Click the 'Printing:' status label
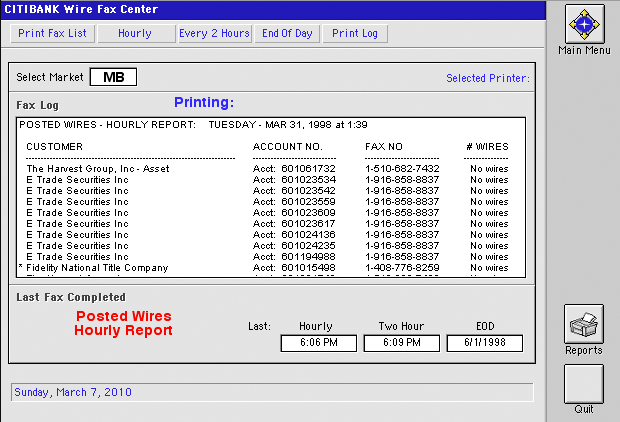Screen dimensions: 620x422 coord(204,102)
